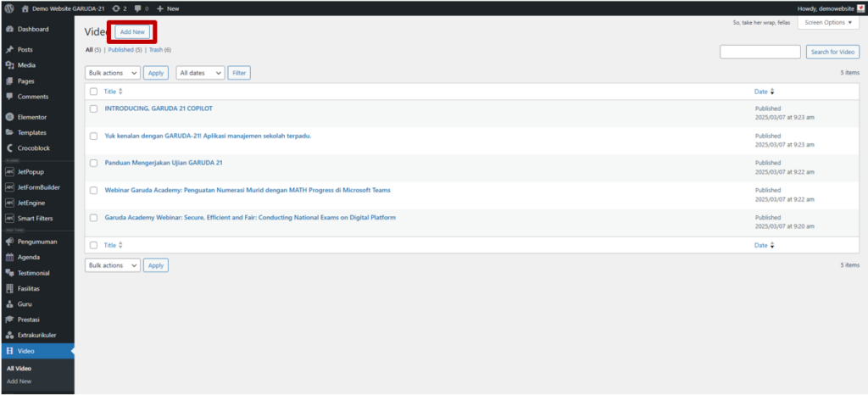868x395 pixels.
Task: Click the bottom Apply button
Action: (x=156, y=265)
